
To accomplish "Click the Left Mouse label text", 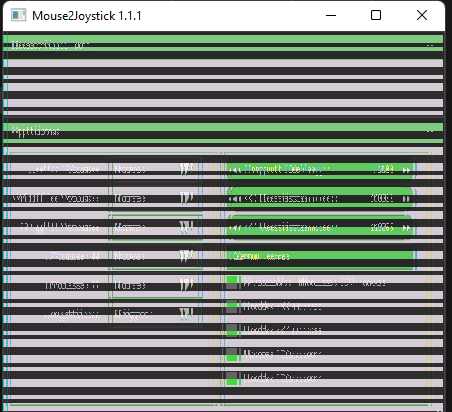I will coord(64,169).
